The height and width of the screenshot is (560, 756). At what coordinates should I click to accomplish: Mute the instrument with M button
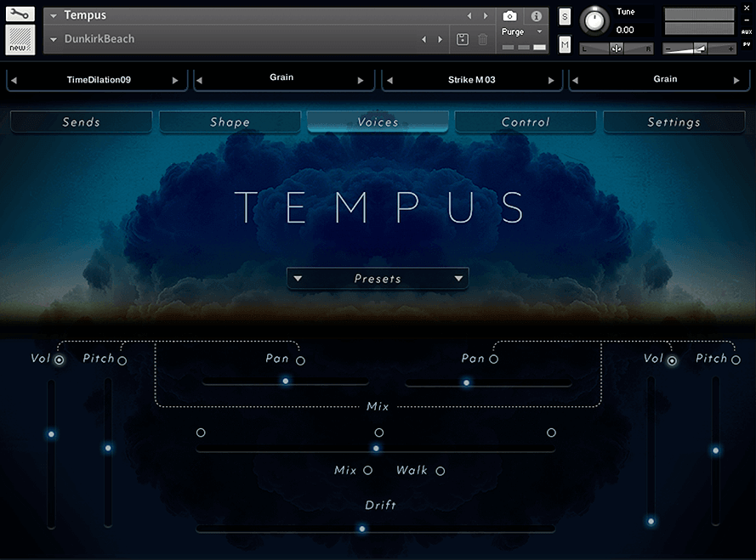(x=566, y=44)
